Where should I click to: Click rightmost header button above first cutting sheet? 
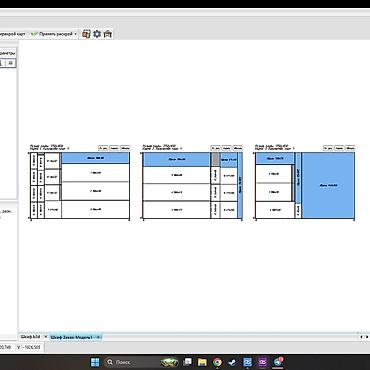tap(125, 148)
